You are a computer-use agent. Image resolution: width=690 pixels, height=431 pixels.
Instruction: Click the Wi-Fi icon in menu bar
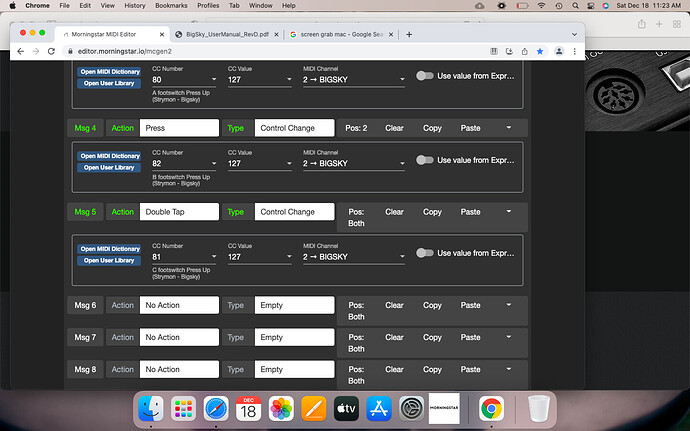pyautogui.click(x=541, y=6)
